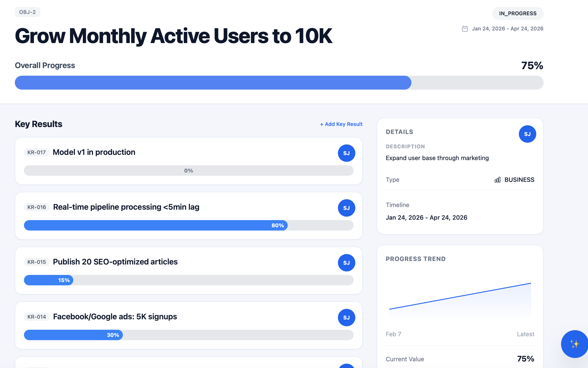
Task: Click the SJ avatar in the Details panel
Action: click(x=527, y=134)
